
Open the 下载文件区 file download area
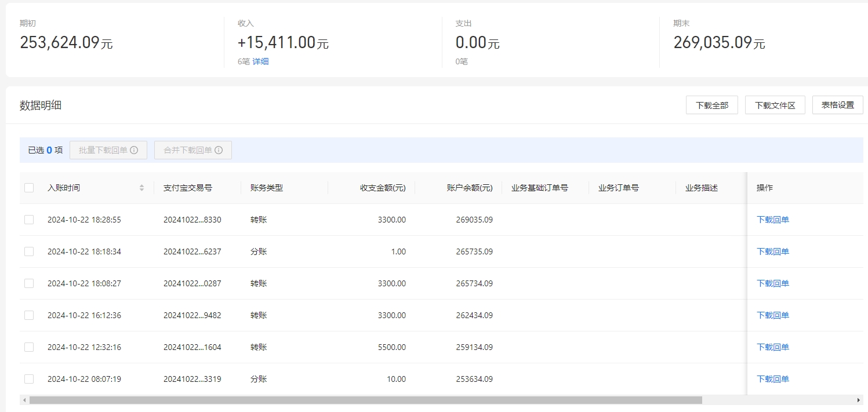pos(775,105)
